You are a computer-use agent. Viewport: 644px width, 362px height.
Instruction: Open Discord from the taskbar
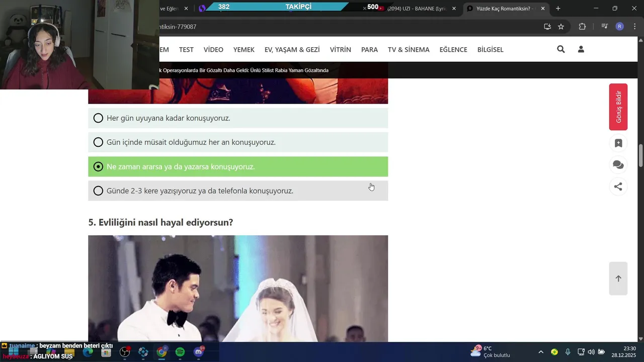199,352
